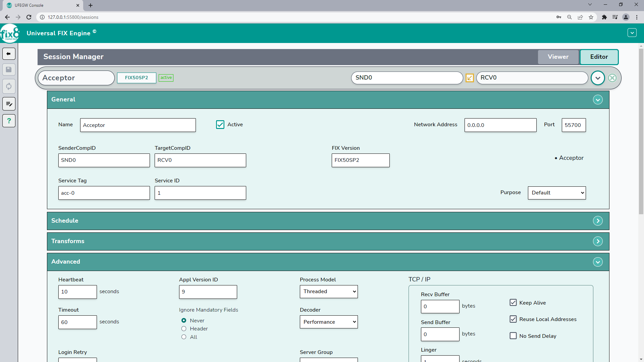Bookmark this page with the star

point(591,17)
